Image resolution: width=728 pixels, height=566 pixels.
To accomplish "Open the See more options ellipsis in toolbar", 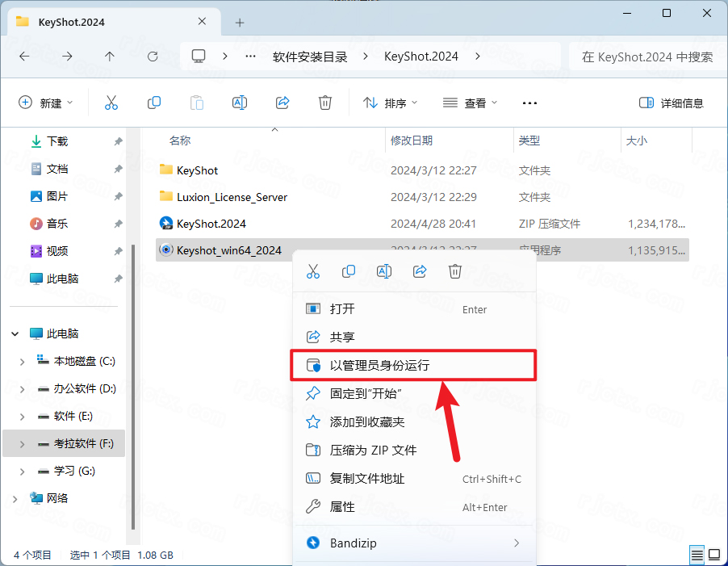I will [x=529, y=103].
